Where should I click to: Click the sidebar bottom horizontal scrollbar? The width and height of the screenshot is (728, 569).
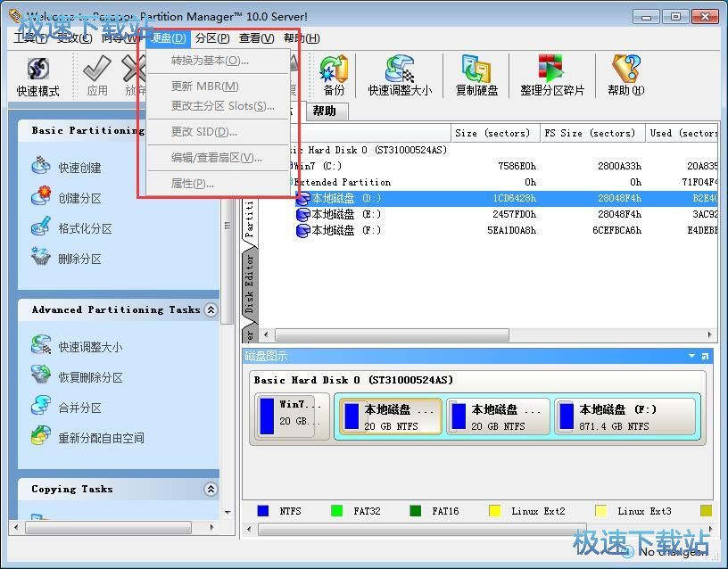109,528
